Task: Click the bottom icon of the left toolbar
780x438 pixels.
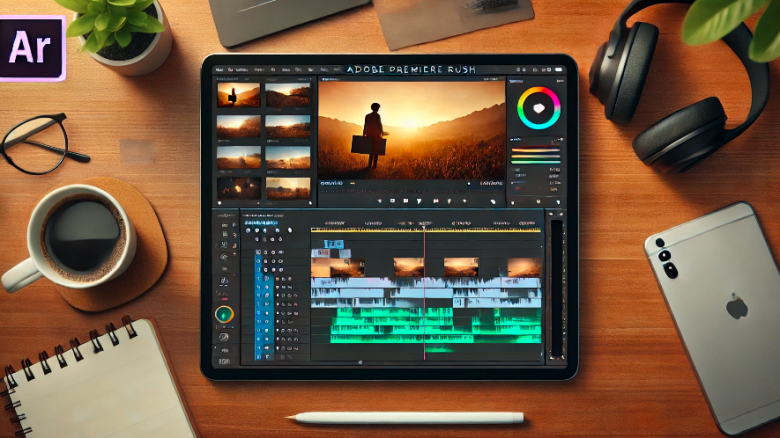Action: click(x=224, y=361)
